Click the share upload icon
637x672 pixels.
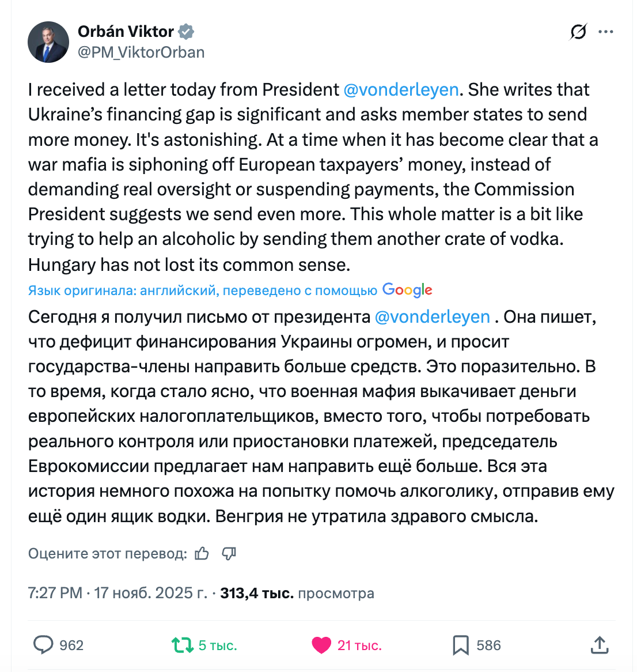tap(600, 645)
